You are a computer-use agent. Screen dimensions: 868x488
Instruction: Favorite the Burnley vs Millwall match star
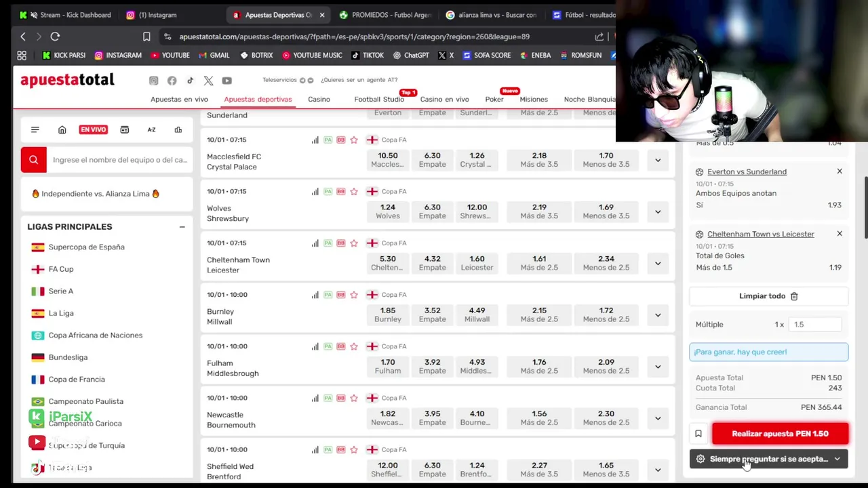pos(354,295)
